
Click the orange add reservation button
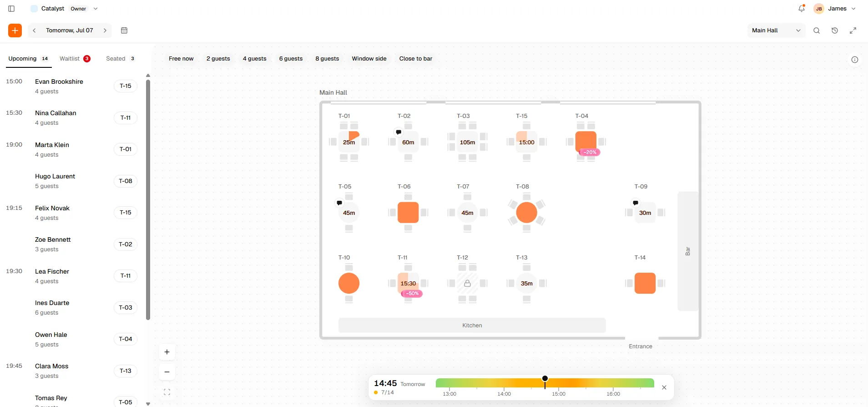point(15,31)
